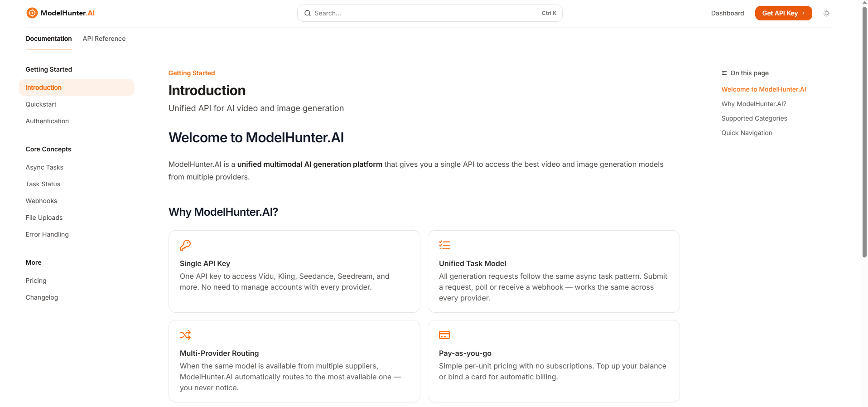Screen dimensions: 868x407
Task: Click the list icon beside On this page
Action: tap(724, 73)
